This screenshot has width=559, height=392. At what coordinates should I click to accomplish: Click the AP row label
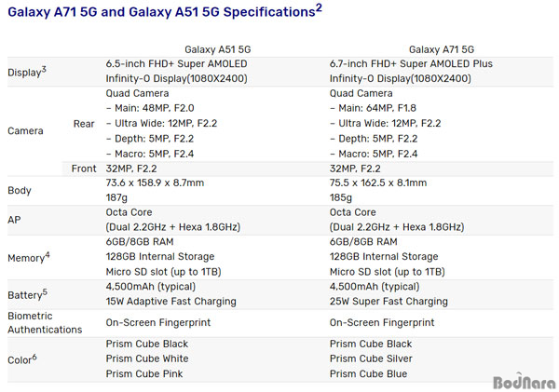(x=14, y=220)
